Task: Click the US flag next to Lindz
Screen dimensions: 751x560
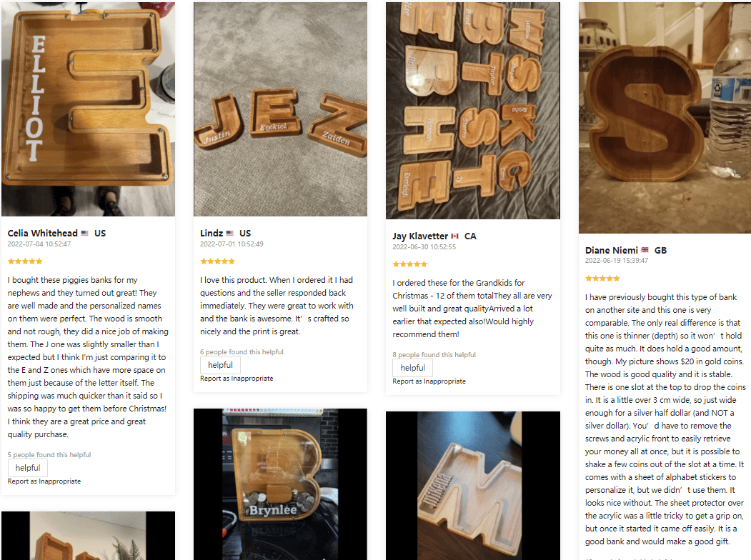Action: (x=230, y=234)
